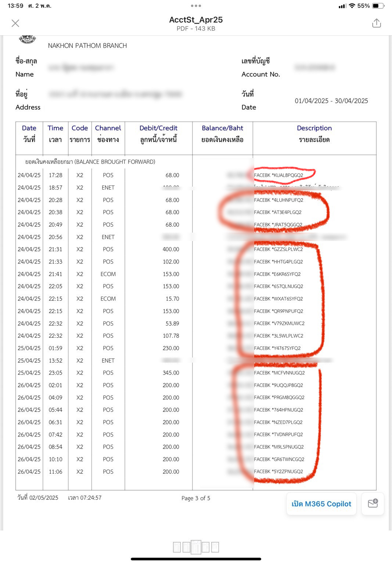
Task: Select description FACEBK *Y4767SYFQ2
Action: [x=277, y=348]
